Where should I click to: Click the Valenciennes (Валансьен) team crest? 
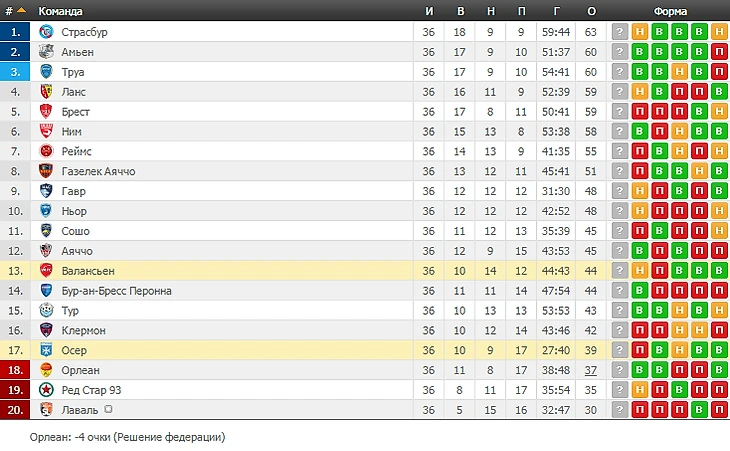46,271
